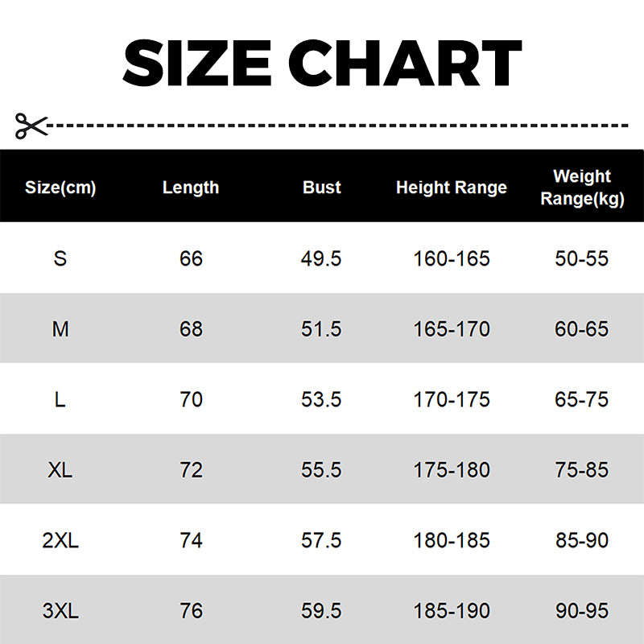
Task: Click the 3XL size row label
Action: (60, 611)
